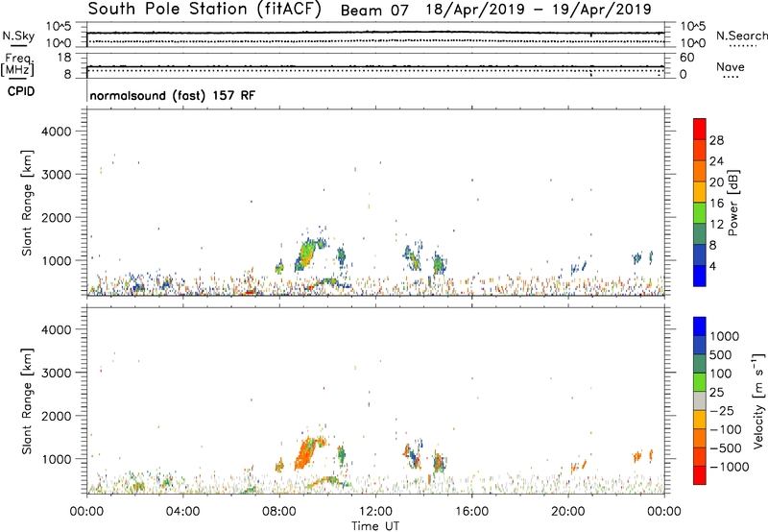The width and height of the screenshot is (768, 532).
Task: Pick the light green 25–100 velocity segment
Action: (700, 382)
